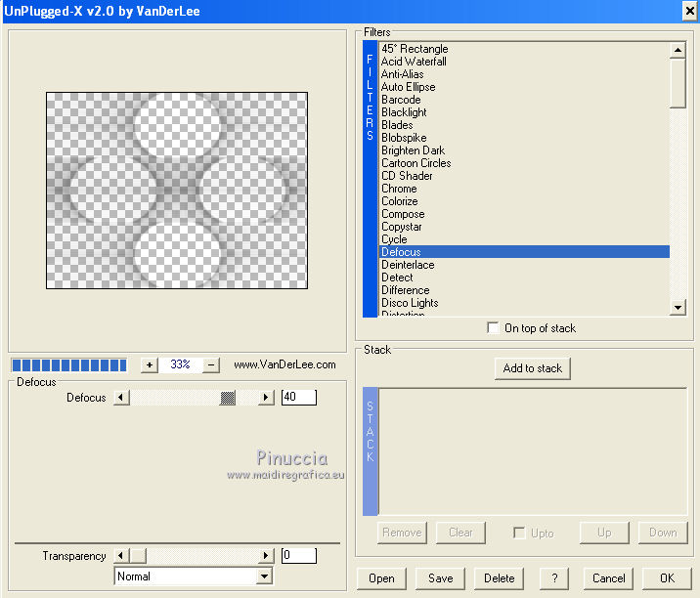700x598 pixels.
Task: Zoom in with the plus button
Action: pos(150,365)
